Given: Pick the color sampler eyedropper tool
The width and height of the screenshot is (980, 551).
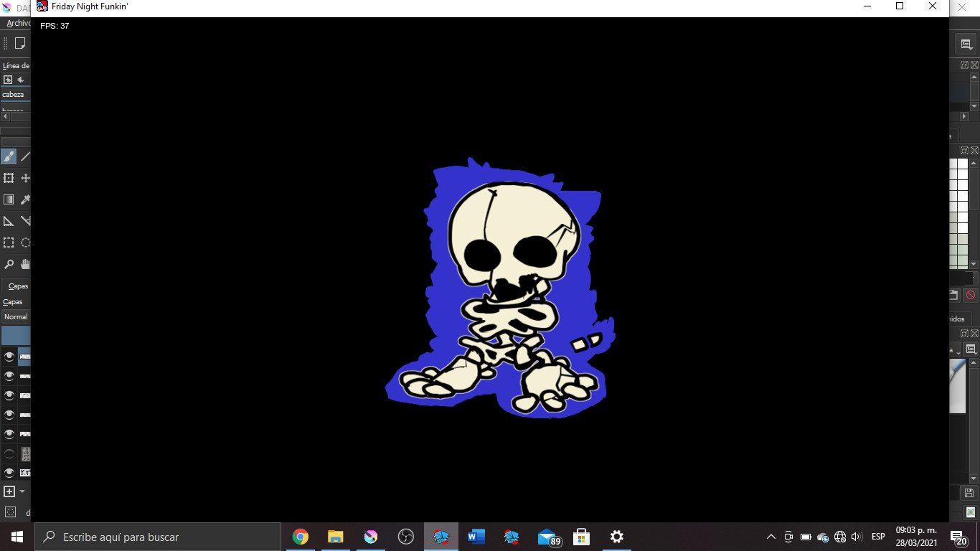Looking at the screenshot, I should point(26,199).
